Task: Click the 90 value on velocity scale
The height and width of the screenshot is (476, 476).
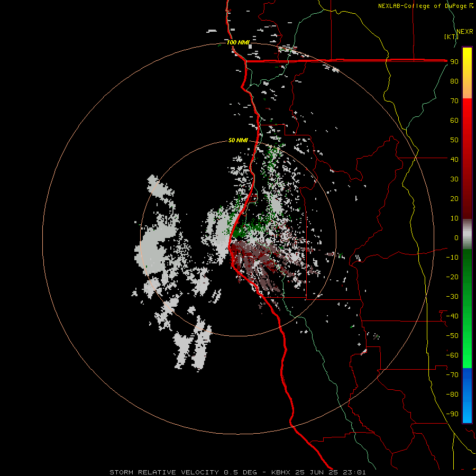Action: (x=454, y=62)
